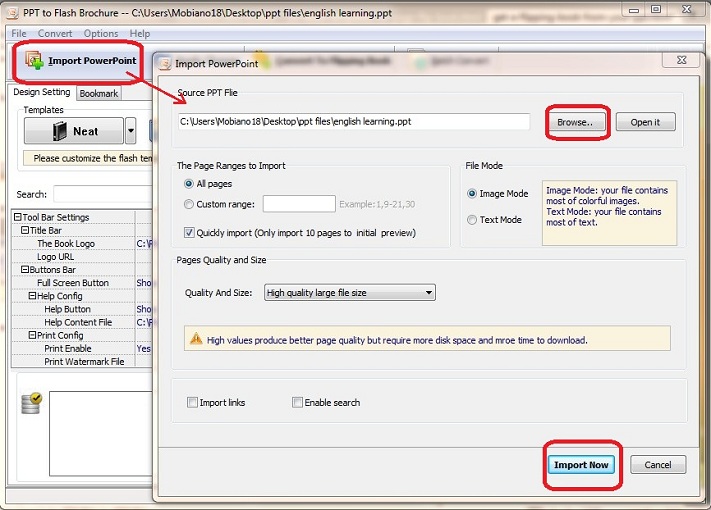Collapse the Tool Bar Settings node

point(18,217)
